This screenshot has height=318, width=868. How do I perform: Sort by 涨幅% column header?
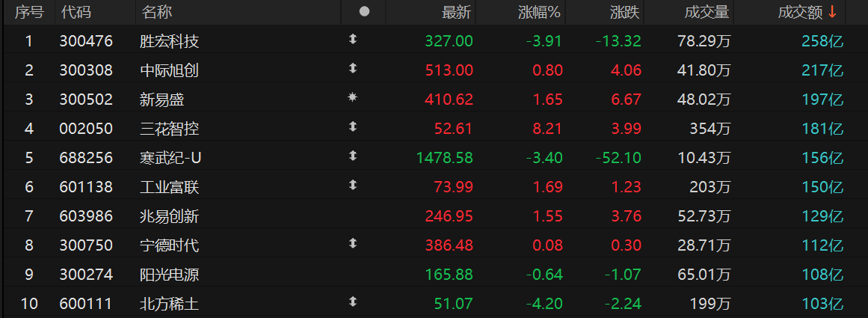coord(540,12)
